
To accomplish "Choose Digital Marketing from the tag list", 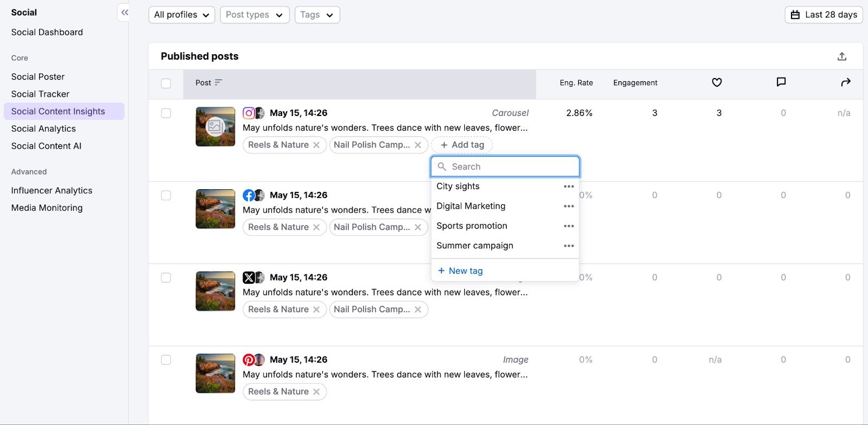I will pos(471,206).
